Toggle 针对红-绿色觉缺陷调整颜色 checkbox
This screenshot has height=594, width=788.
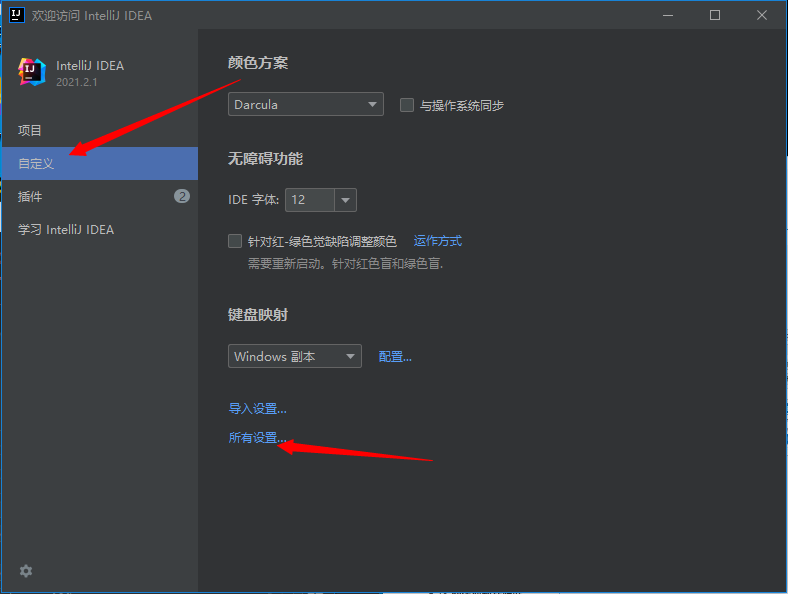[235, 241]
